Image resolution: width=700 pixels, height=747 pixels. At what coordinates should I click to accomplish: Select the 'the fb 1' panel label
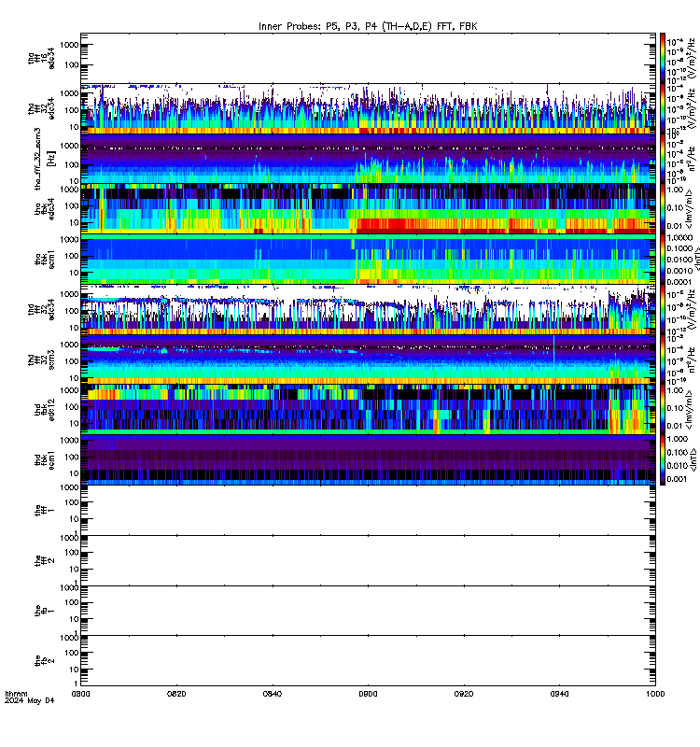click(x=45, y=611)
